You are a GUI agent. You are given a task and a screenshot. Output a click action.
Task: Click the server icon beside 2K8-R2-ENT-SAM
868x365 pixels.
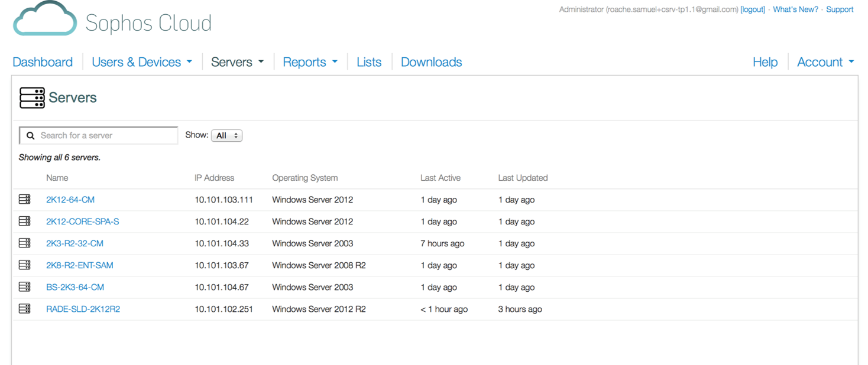pos(25,265)
